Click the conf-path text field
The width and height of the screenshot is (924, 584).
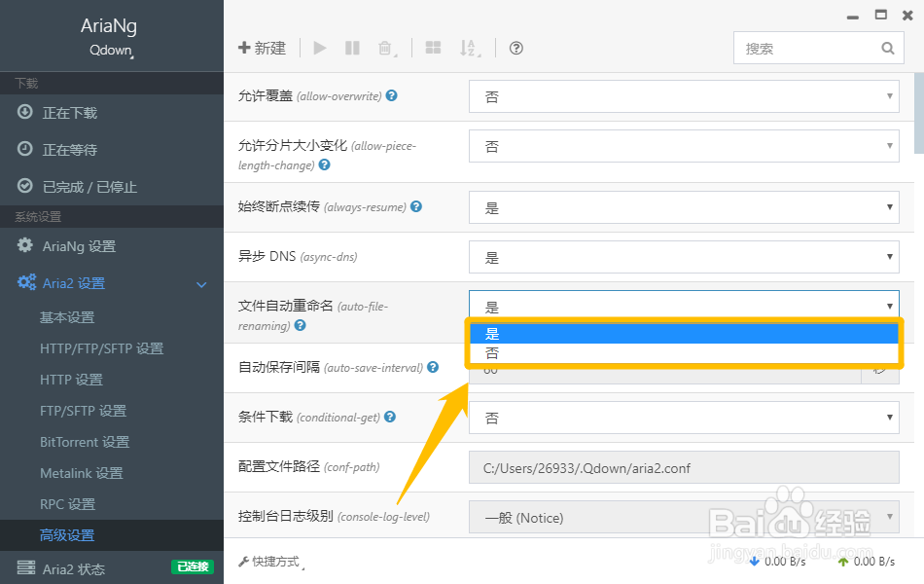point(684,467)
